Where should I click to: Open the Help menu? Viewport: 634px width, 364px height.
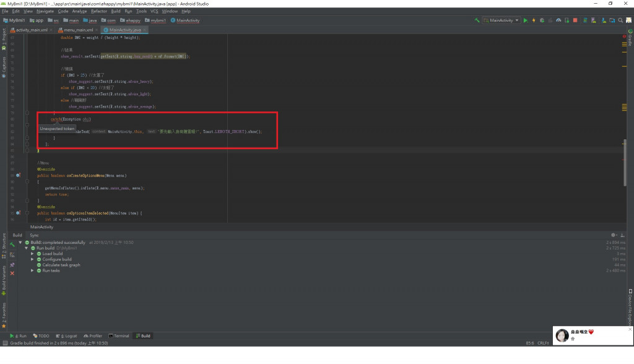click(186, 11)
